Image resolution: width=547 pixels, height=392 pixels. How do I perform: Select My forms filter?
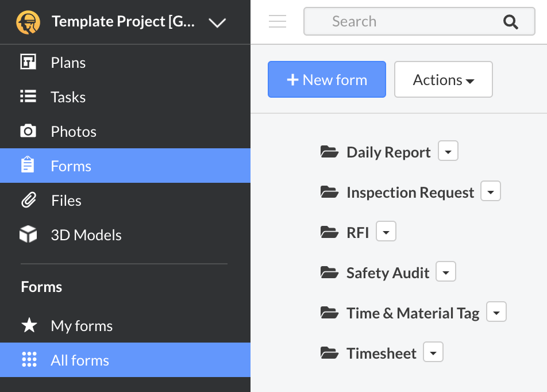(82, 326)
